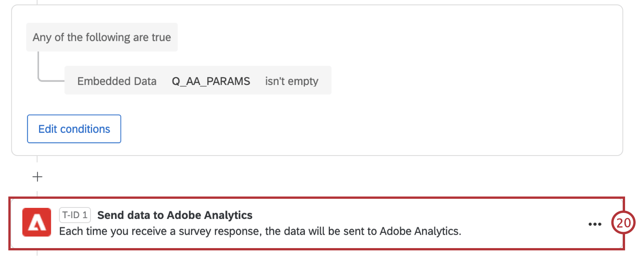This screenshot has width=644, height=261.
Task: Click the T-ID 1 label
Action: pyautogui.click(x=75, y=215)
